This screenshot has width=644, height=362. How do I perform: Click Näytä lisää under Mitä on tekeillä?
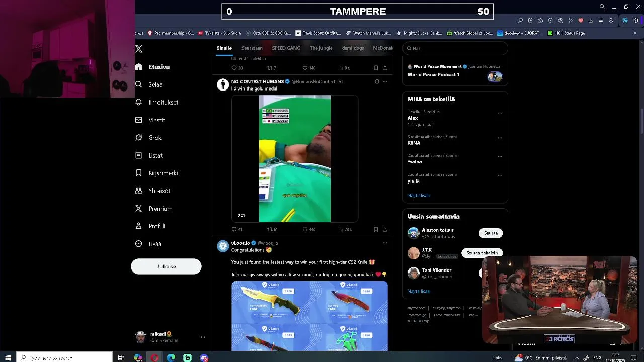coord(418,195)
